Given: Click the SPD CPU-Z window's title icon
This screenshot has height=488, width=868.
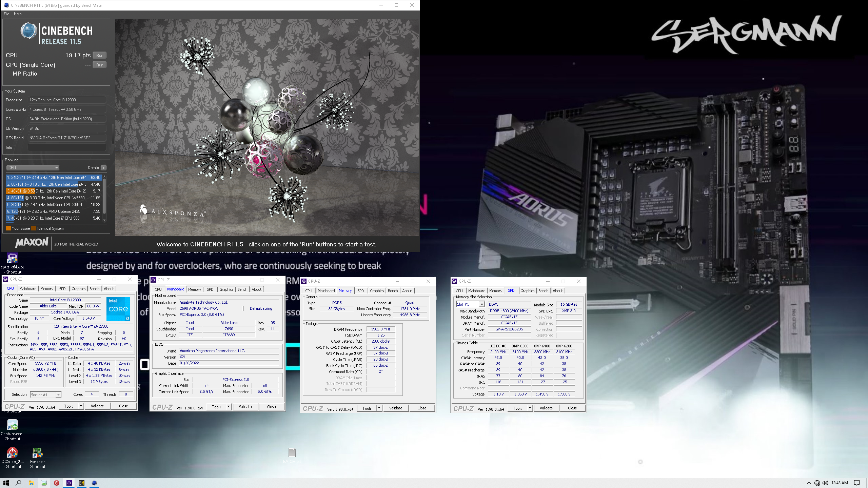Looking at the screenshot, I should (454, 281).
